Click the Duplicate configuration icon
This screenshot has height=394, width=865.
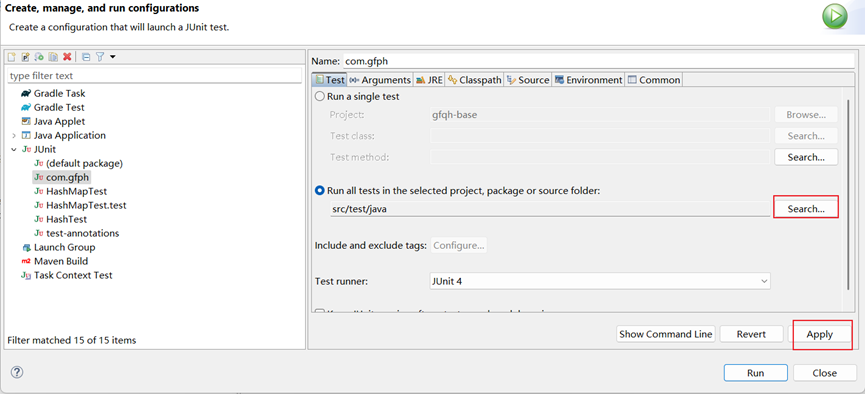(x=53, y=56)
